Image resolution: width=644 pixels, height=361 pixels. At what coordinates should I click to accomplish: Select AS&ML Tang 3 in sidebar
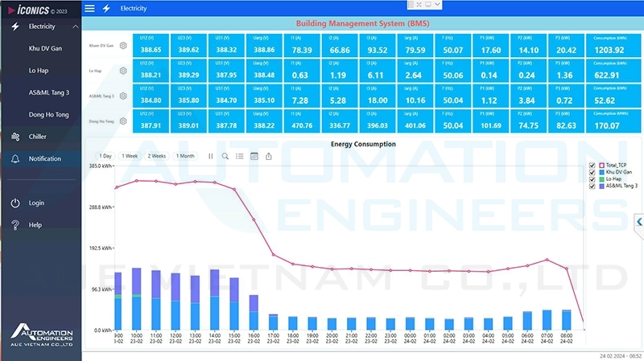point(49,92)
